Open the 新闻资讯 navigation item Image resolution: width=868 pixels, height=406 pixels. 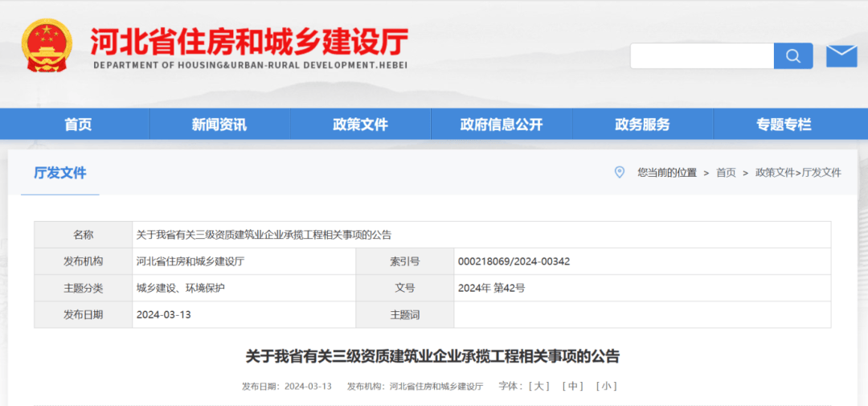[219, 125]
